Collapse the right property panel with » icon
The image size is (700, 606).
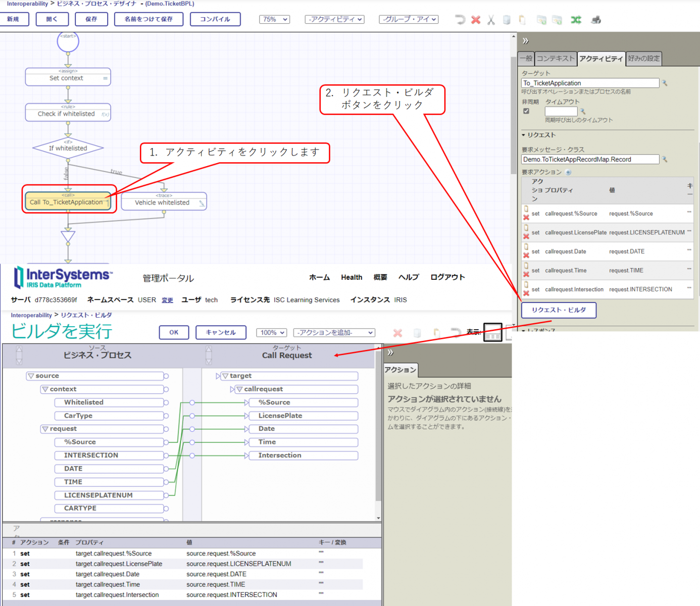(x=525, y=41)
